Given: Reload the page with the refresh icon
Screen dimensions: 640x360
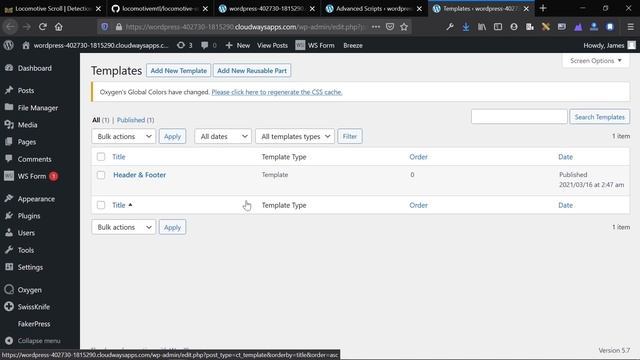Looking at the screenshot, I should pos(42,27).
